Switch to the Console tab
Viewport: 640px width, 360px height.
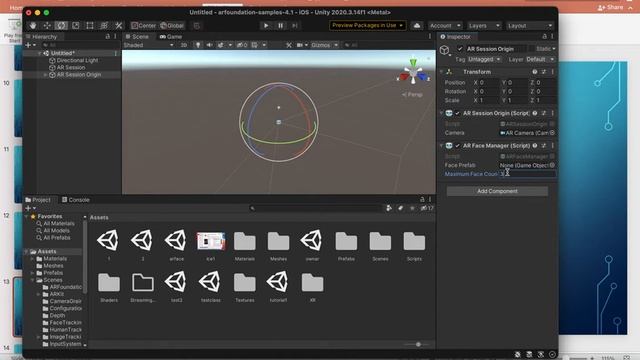(76, 200)
